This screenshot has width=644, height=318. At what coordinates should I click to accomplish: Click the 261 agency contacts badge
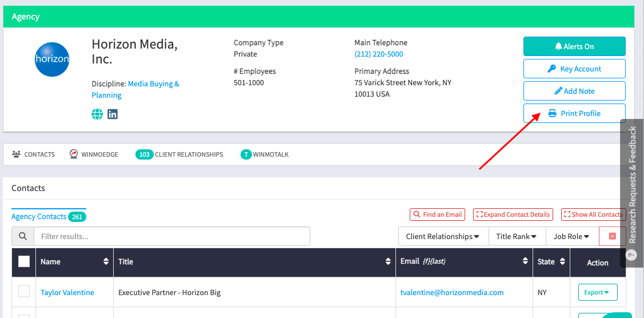click(x=77, y=217)
